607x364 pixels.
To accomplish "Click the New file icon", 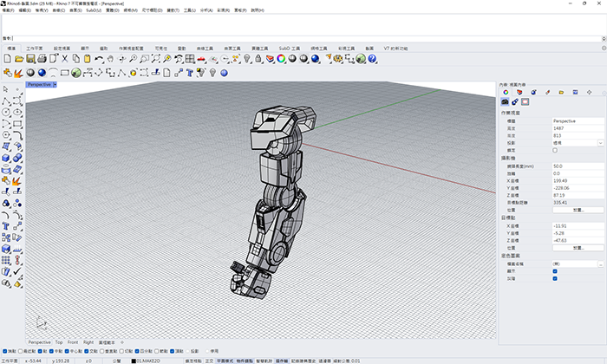I will pyautogui.click(x=7, y=59).
